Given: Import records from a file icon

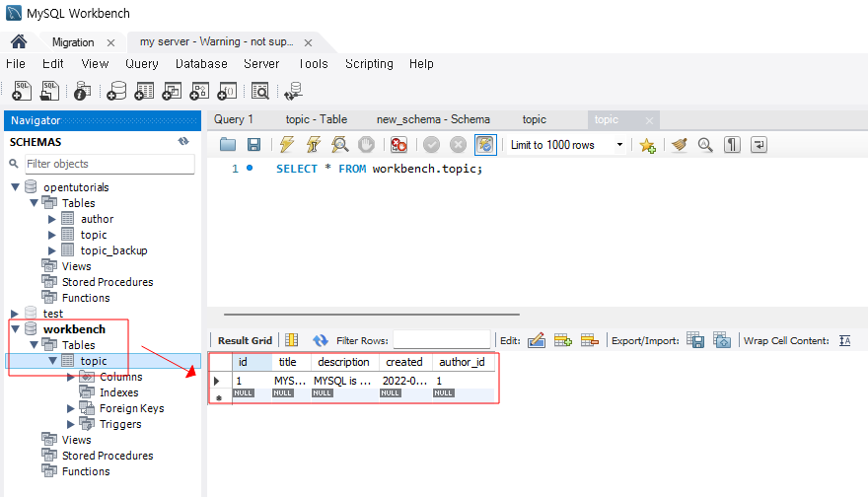Looking at the screenshot, I should click(x=722, y=340).
